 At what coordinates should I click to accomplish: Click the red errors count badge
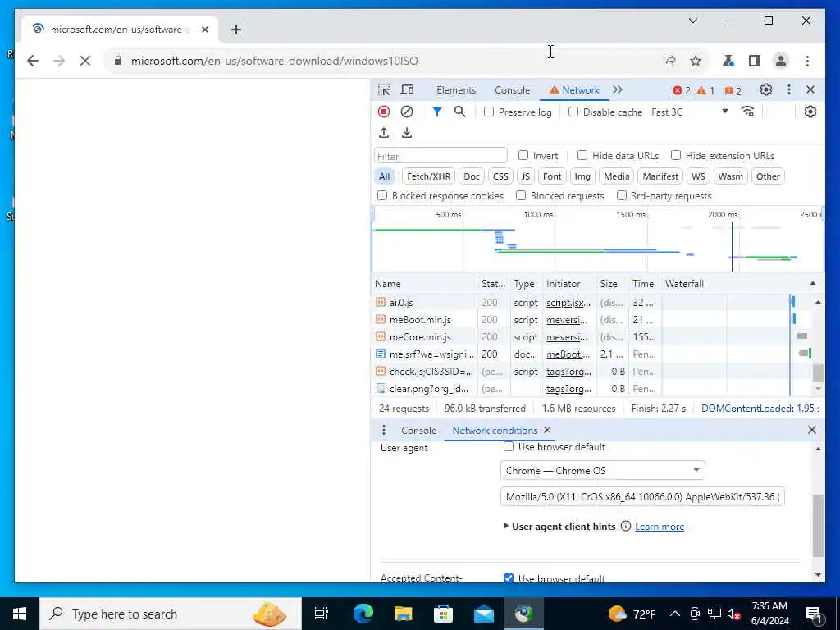click(x=682, y=90)
